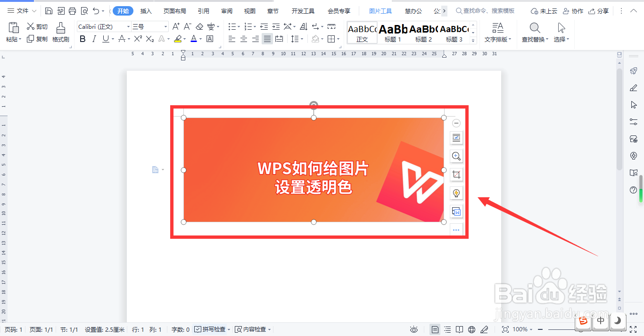Toggle Justify alignment button
Screen dimensions: 644x336
(267, 39)
